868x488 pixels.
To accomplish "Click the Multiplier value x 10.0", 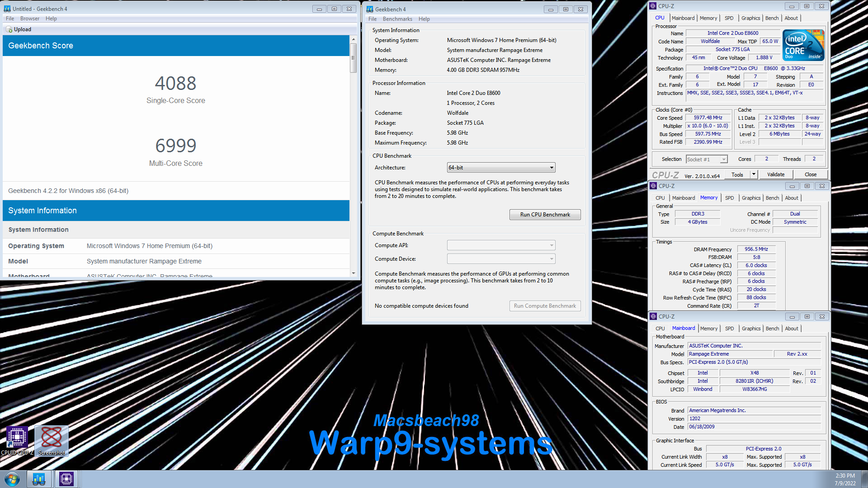I will (x=708, y=126).
